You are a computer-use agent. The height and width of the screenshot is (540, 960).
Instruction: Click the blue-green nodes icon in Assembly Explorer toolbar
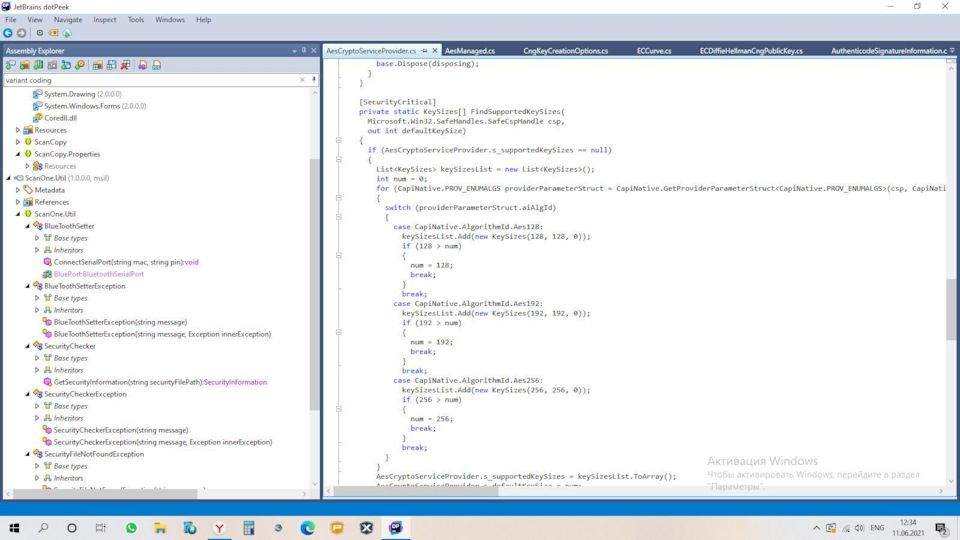coord(66,65)
